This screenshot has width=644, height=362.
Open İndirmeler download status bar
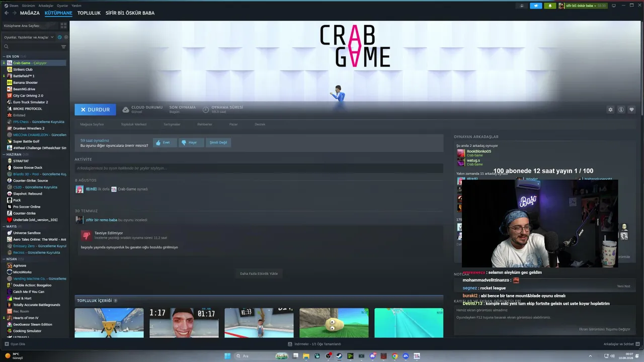pyautogui.click(x=314, y=344)
